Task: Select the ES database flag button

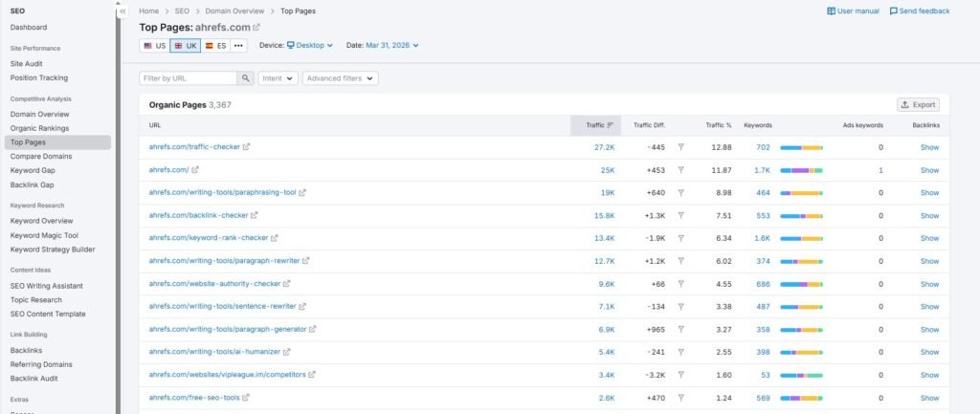Action: (x=215, y=46)
